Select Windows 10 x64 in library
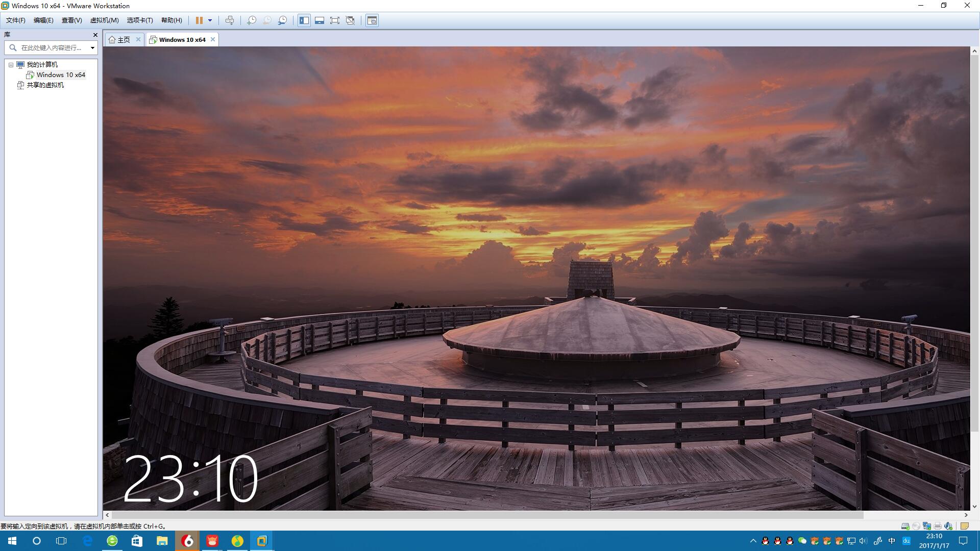Image resolution: width=980 pixels, height=551 pixels. pos(60,75)
